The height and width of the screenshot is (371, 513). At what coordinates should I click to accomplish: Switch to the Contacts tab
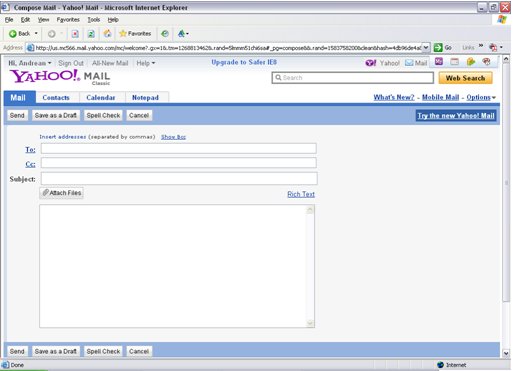click(56, 98)
